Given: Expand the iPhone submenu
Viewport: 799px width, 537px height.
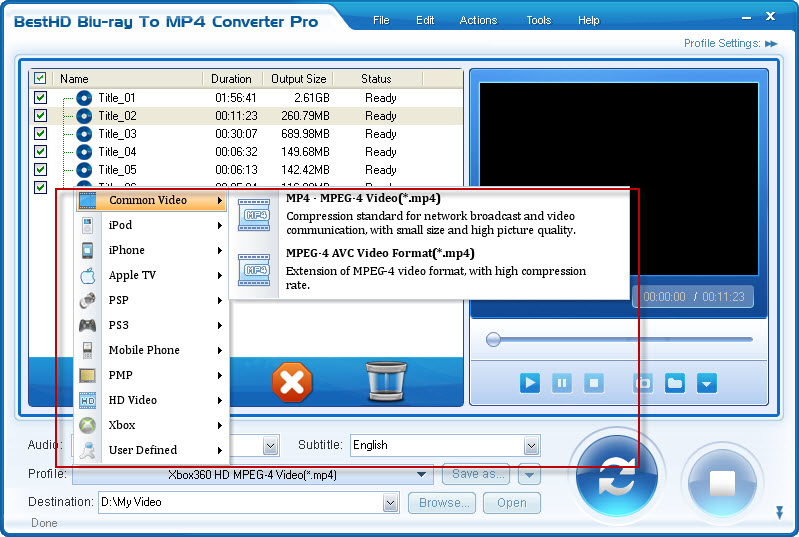Looking at the screenshot, I should coord(220,250).
